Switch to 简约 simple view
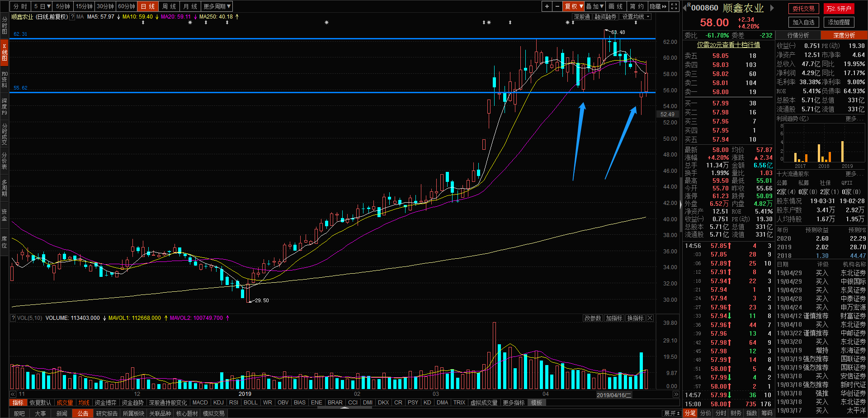Image resolution: width=868 pixels, height=418 pixels. pyautogui.click(x=637, y=6)
